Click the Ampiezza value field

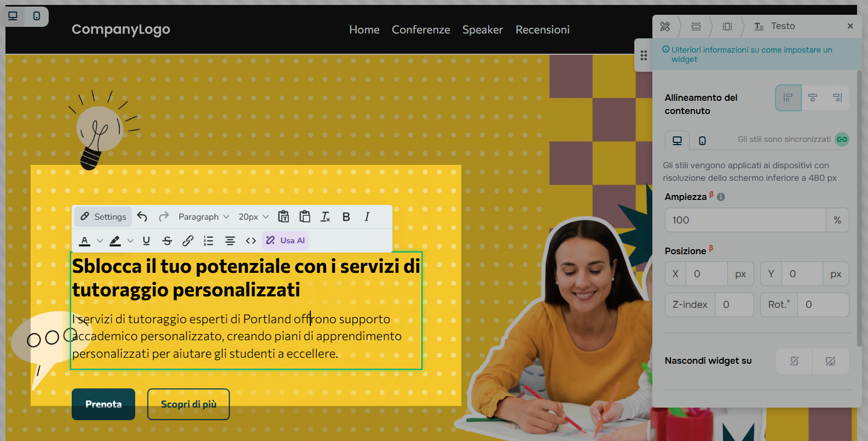pyautogui.click(x=745, y=220)
